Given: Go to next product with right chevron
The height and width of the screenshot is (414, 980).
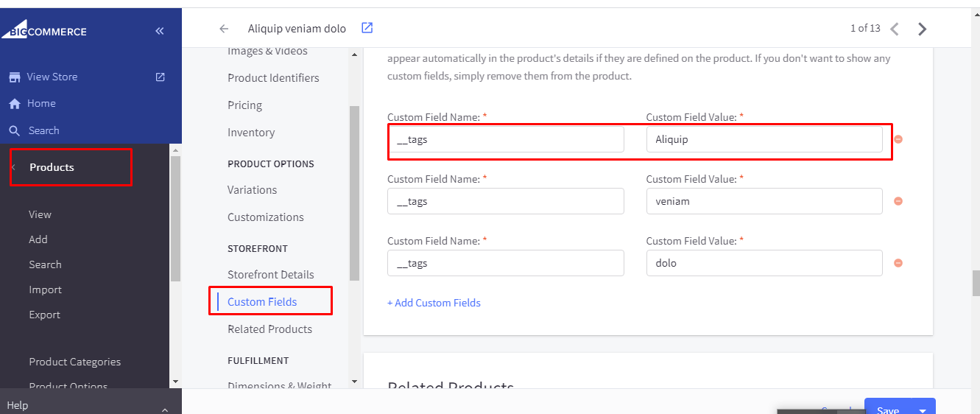Looking at the screenshot, I should 922,29.
